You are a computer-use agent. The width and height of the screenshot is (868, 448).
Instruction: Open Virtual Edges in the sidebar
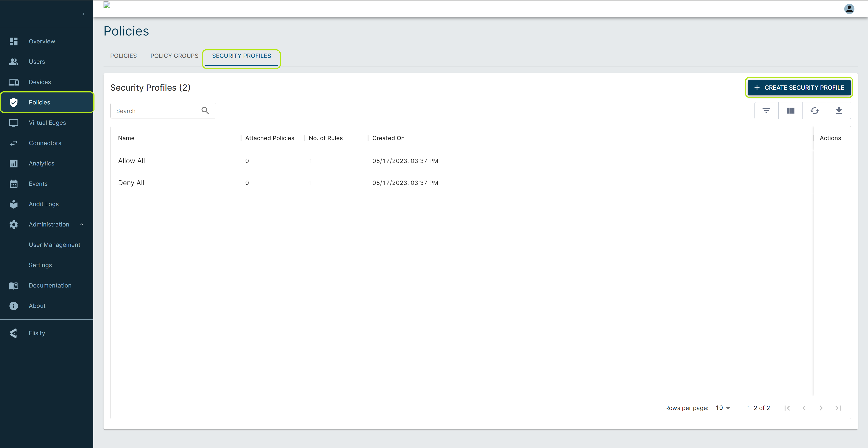[47, 123]
